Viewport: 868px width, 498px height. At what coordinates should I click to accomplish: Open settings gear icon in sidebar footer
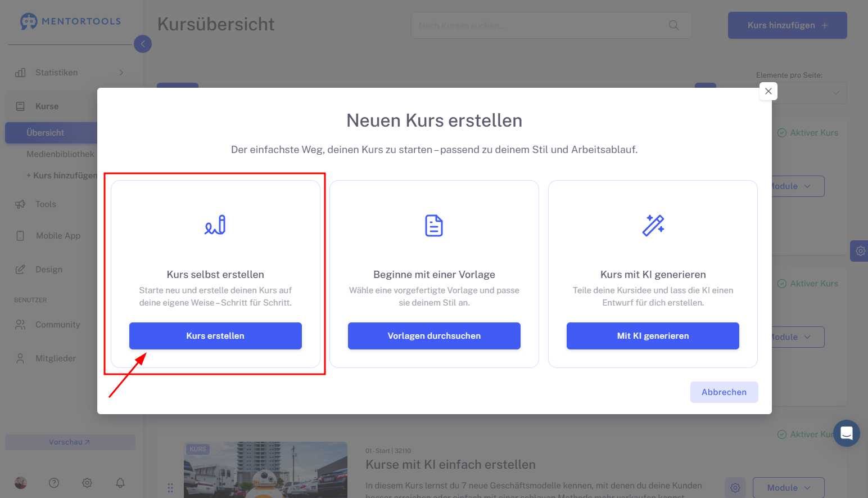87,483
